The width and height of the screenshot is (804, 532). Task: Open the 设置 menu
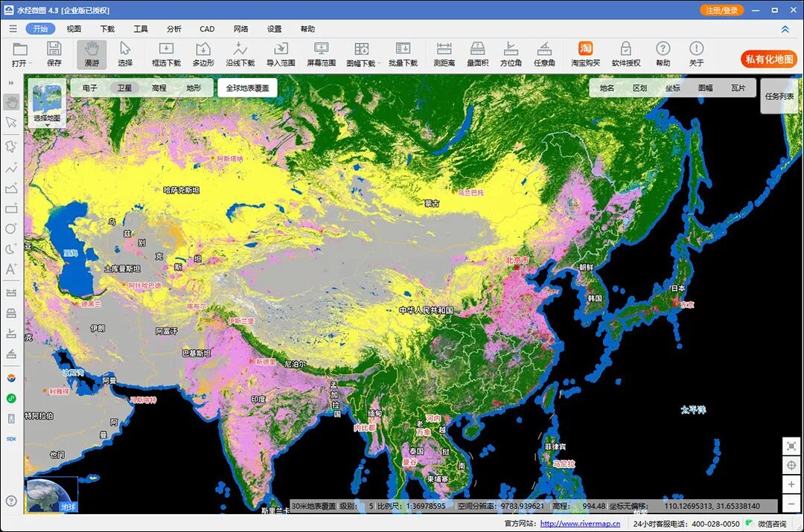[x=274, y=29]
